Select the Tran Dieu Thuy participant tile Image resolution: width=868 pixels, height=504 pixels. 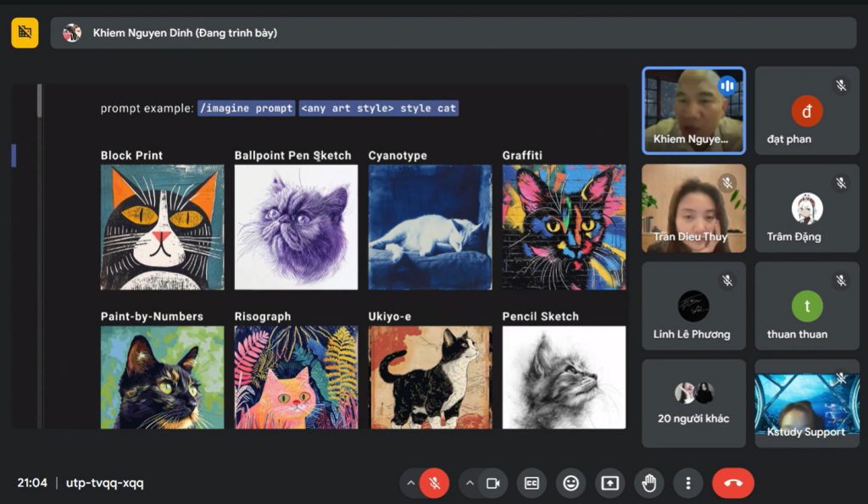(x=693, y=208)
